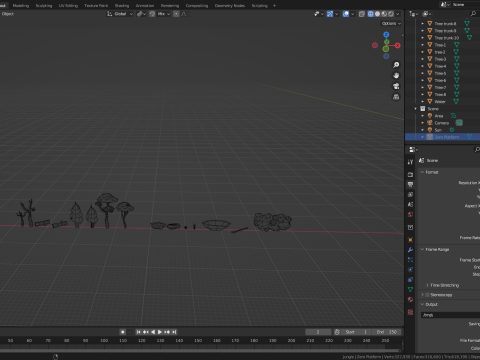Select the Area light in outliner
This screenshot has width=480, height=360.
point(439,116)
